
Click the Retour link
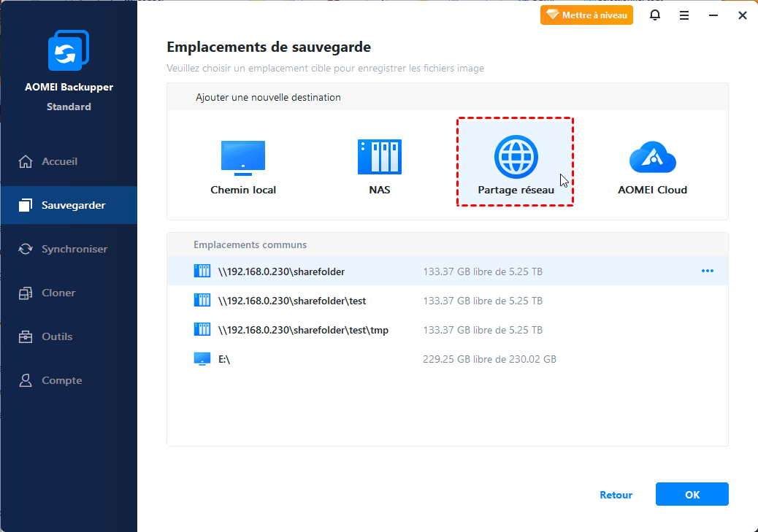(616, 495)
